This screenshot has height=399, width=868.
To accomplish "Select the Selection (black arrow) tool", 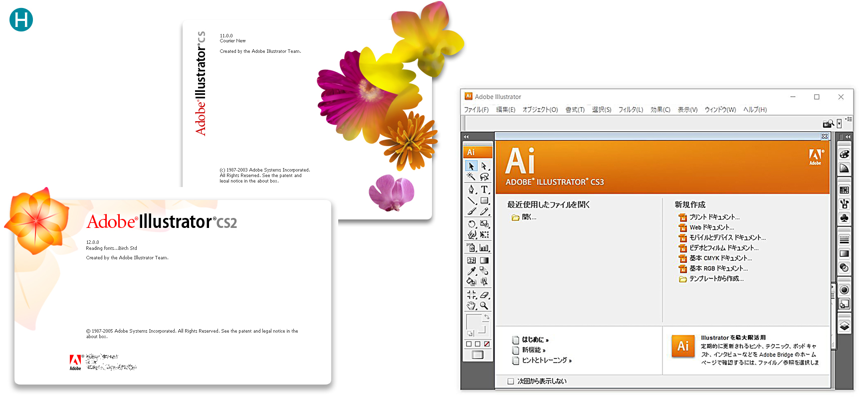I will coord(471,166).
